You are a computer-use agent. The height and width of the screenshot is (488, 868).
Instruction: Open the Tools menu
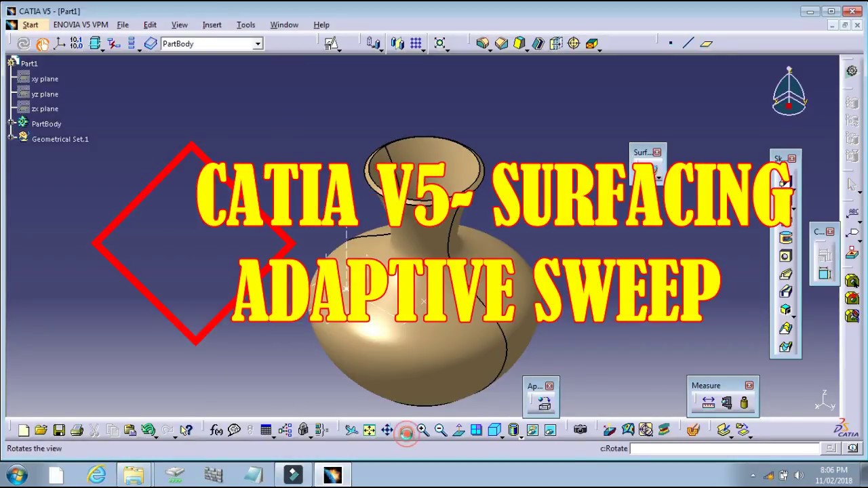pyautogui.click(x=245, y=25)
